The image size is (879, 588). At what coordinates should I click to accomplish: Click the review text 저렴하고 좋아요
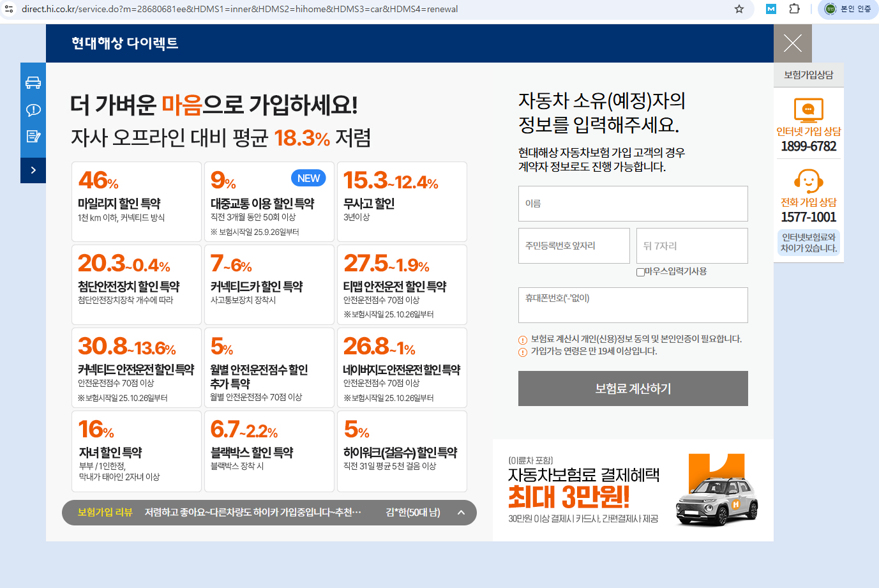pos(253,512)
